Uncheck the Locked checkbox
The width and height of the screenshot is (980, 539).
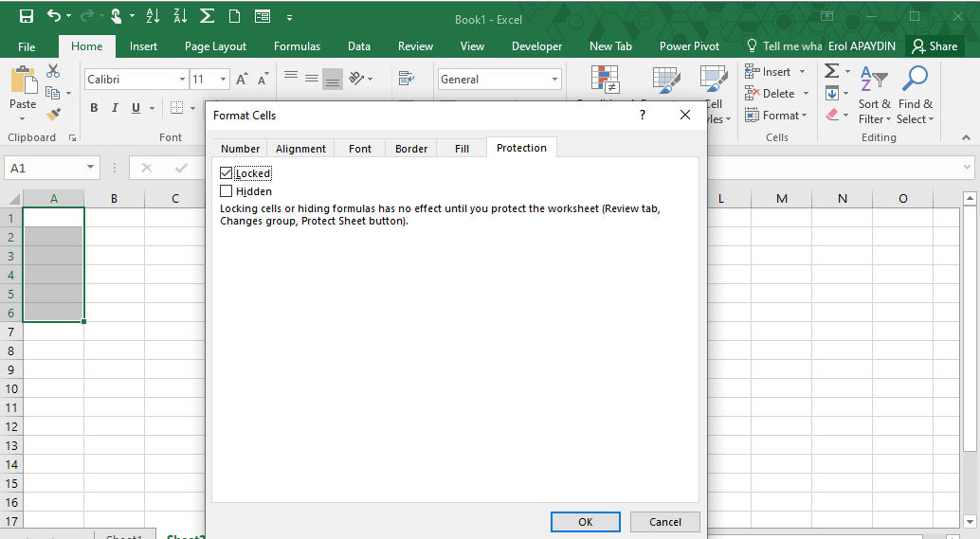click(227, 173)
